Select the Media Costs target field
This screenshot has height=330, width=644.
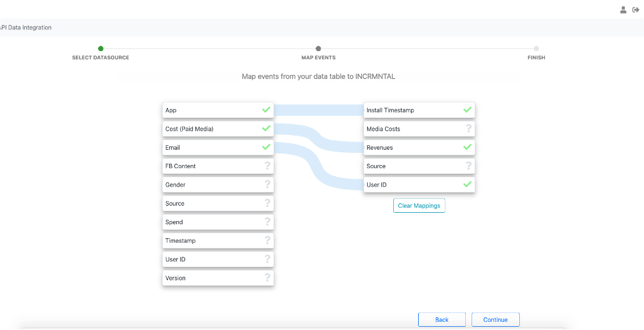coord(419,129)
